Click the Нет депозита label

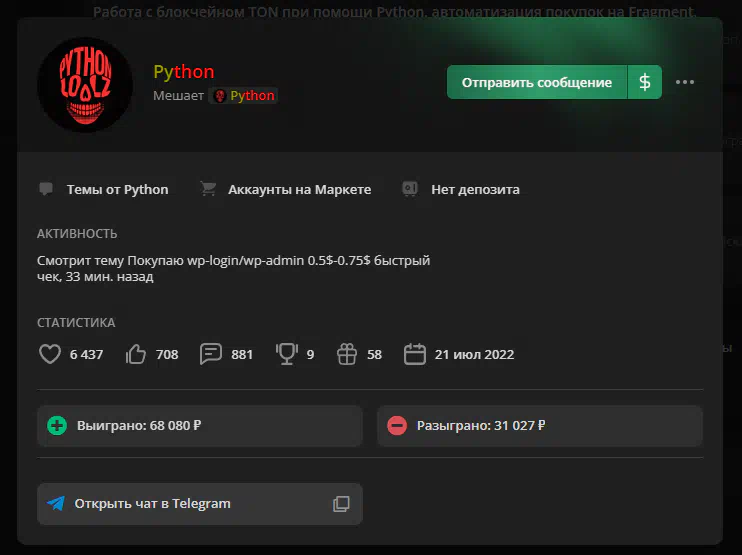[475, 189]
